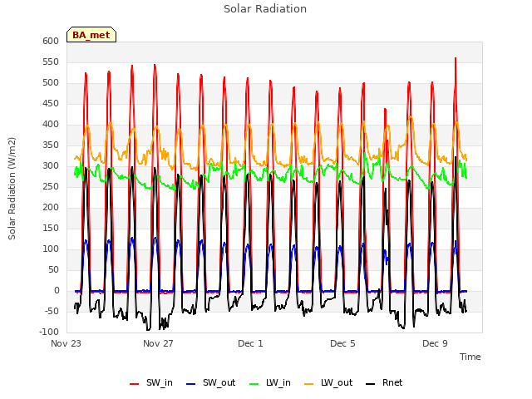Click the -100 y-axis tick label
This screenshot has height=399, width=532.
point(49,332)
